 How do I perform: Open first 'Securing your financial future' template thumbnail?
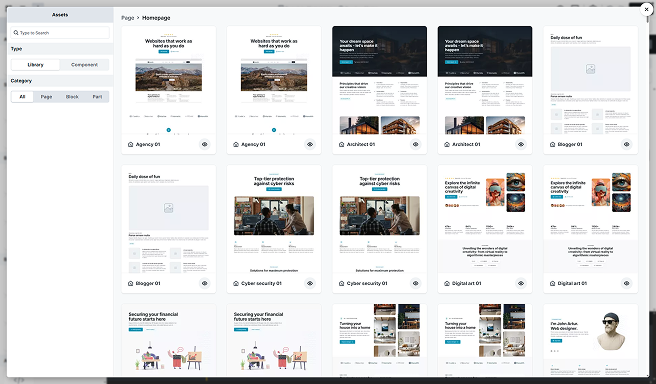(169, 340)
